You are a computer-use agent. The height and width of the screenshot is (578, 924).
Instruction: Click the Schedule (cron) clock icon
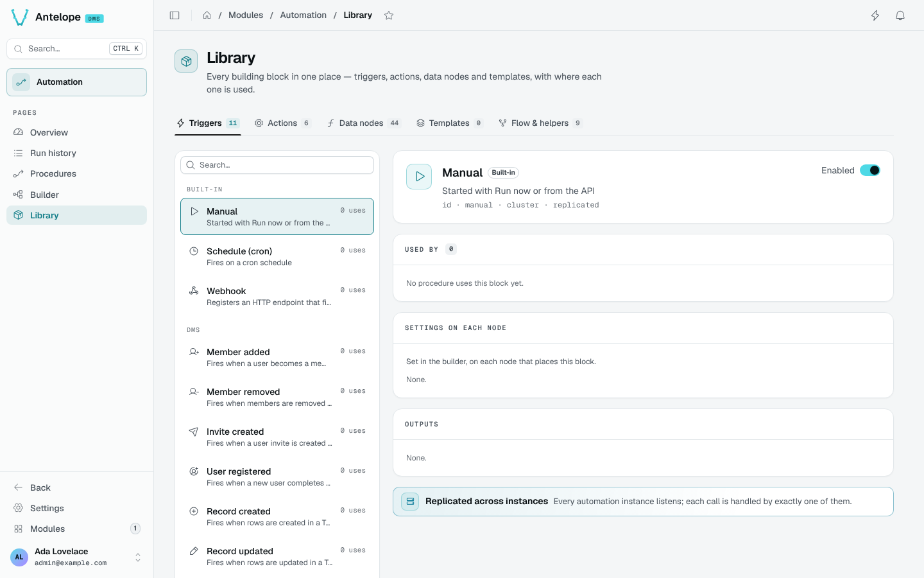pyautogui.click(x=194, y=251)
